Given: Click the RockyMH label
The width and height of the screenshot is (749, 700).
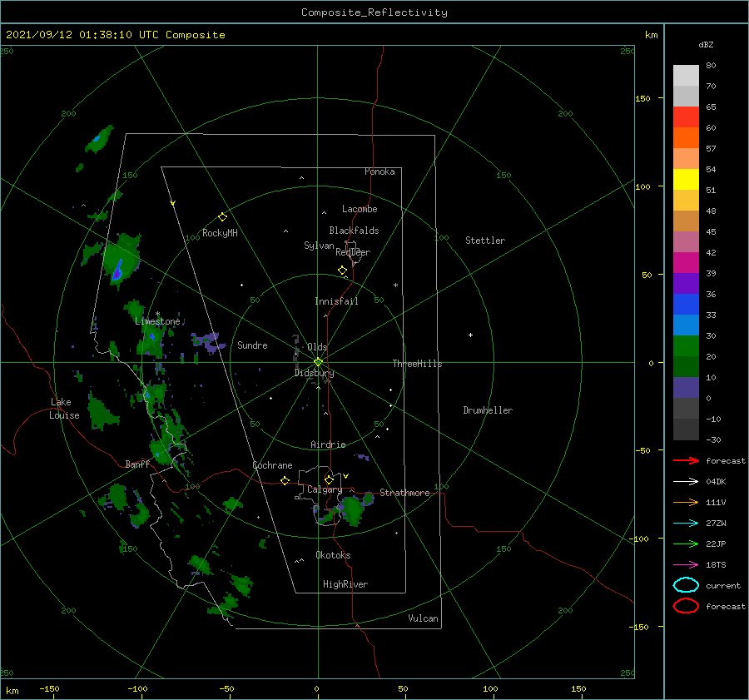Looking at the screenshot, I should 220,233.
